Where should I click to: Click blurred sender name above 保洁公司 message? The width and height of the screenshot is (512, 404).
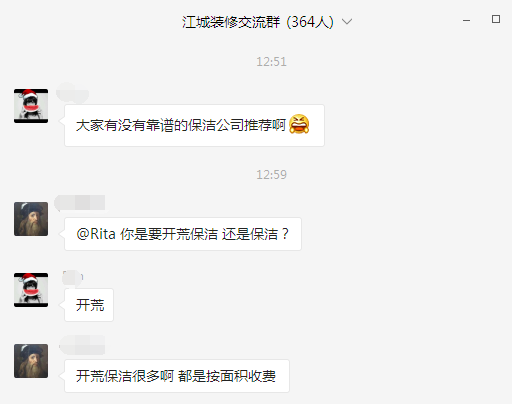pyautogui.click(x=72, y=93)
